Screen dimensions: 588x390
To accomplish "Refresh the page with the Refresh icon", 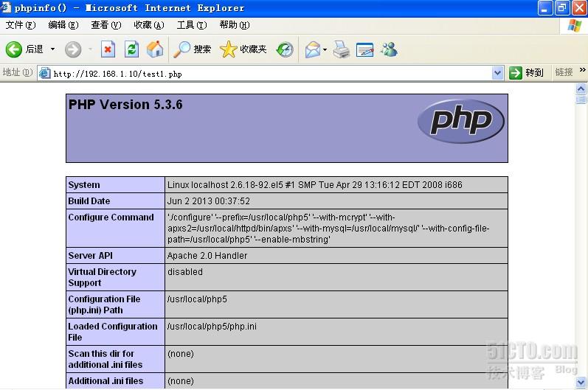I will point(131,49).
